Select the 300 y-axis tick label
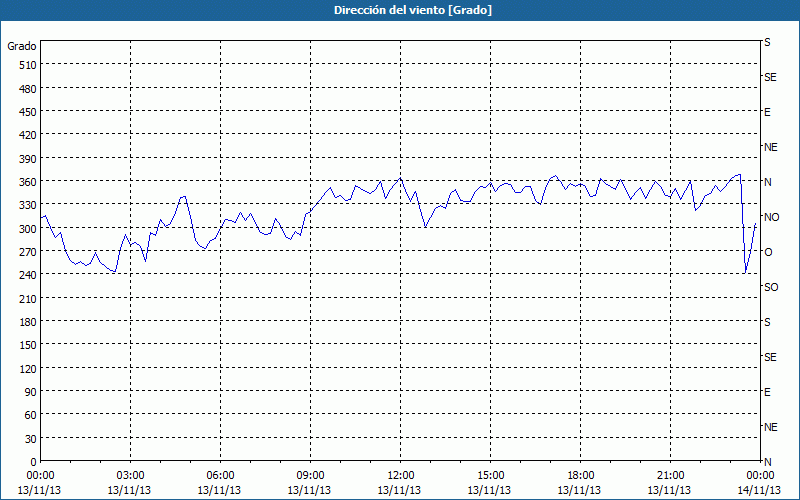800x500 pixels. 28,229
